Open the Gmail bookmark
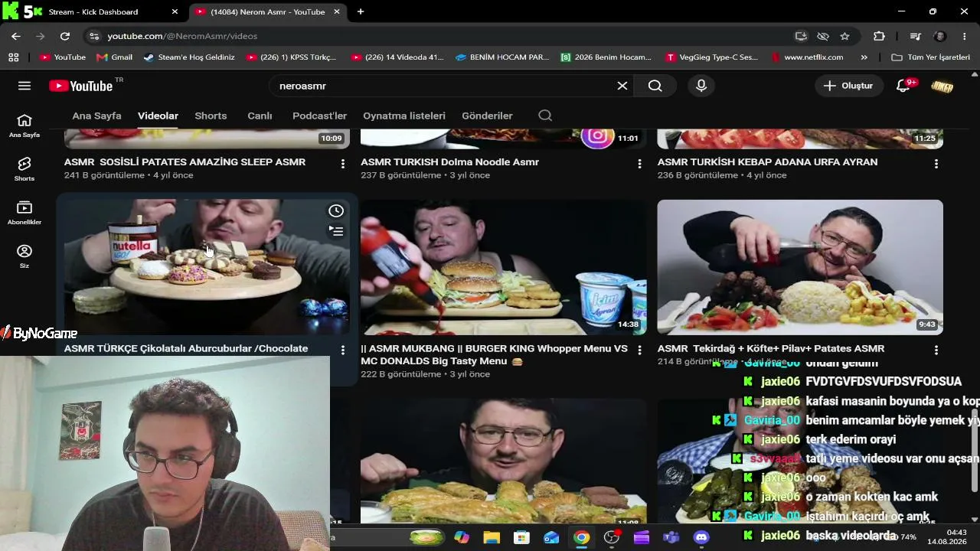Viewport: 980px width, 551px height. (114, 57)
